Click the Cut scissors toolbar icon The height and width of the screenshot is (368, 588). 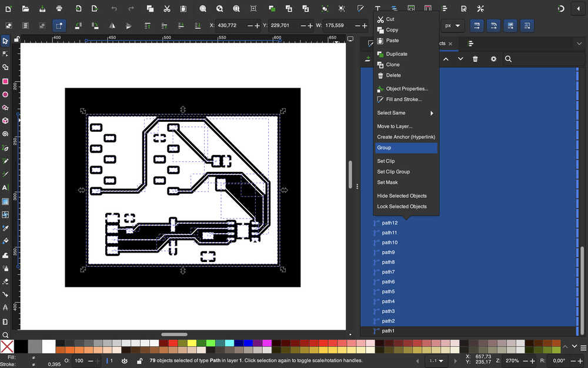(167, 9)
